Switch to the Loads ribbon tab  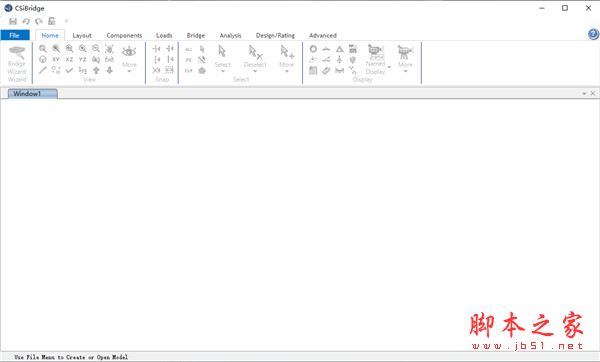[x=164, y=35]
